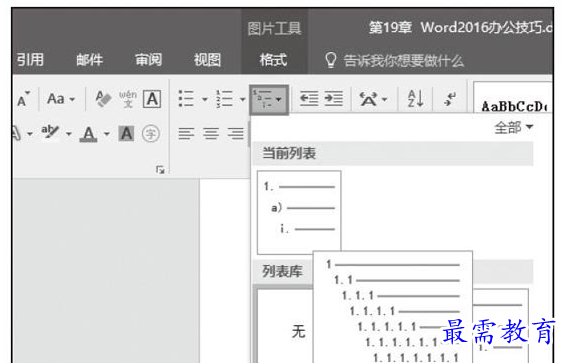Click the enclosed character 字 icon
564x363 pixels.
151,134
